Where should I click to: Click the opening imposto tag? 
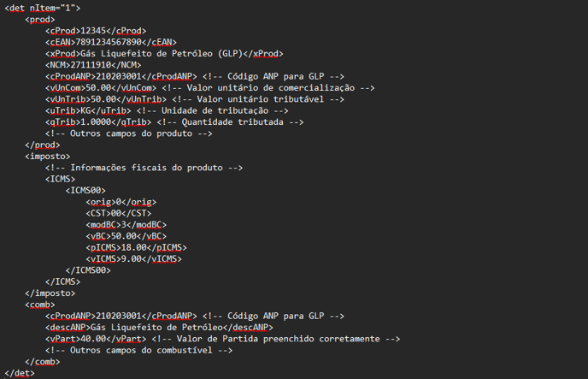[x=48, y=157]
